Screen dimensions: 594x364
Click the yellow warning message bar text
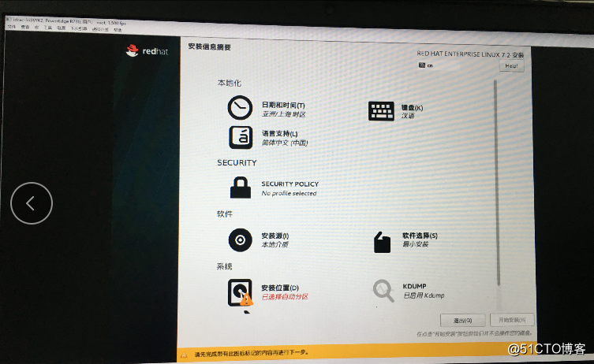coord(252,353)
